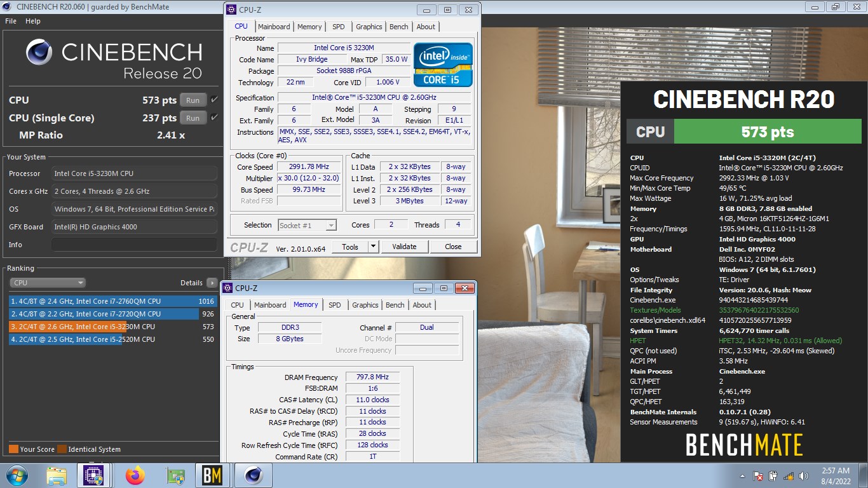Open the Windows Start menu orb
Image resolution: width=868 pixels, height=488 pixels.
(x=16, y=475)
